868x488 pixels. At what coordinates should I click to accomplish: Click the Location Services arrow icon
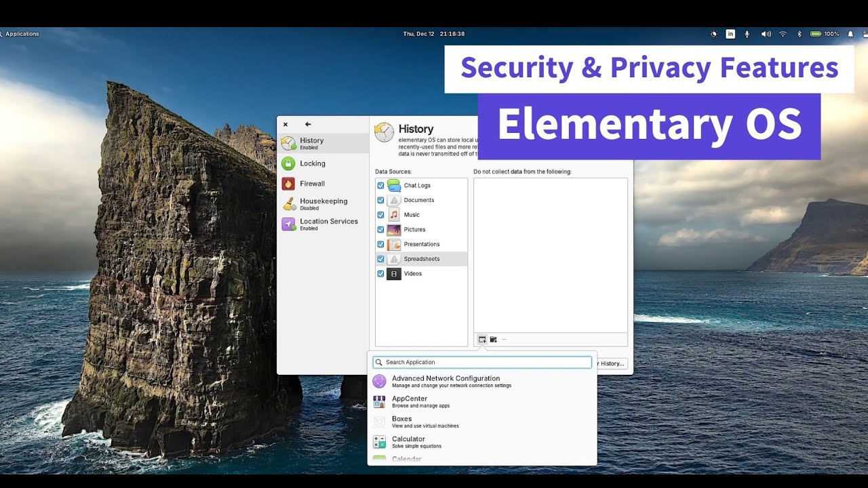(289, 224)
